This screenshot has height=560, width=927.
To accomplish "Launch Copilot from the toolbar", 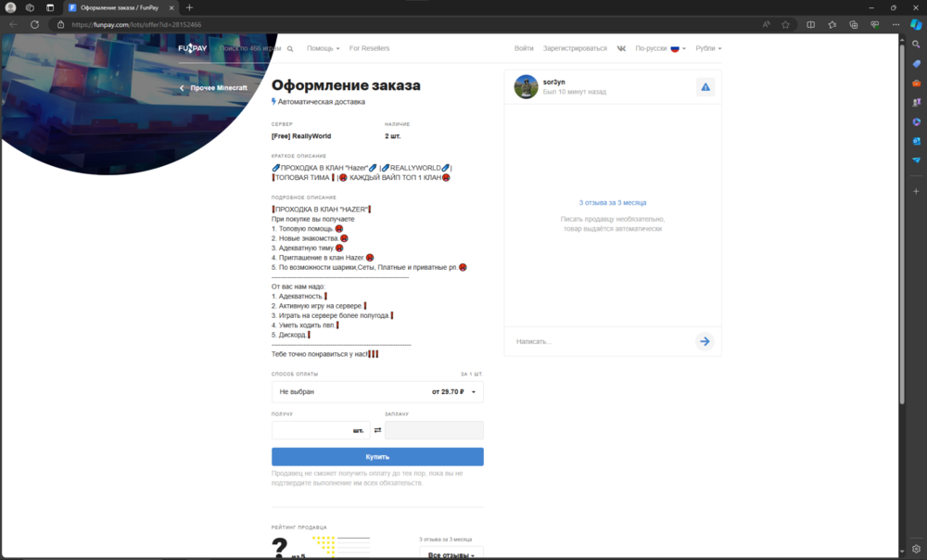I will pos(916,25).
